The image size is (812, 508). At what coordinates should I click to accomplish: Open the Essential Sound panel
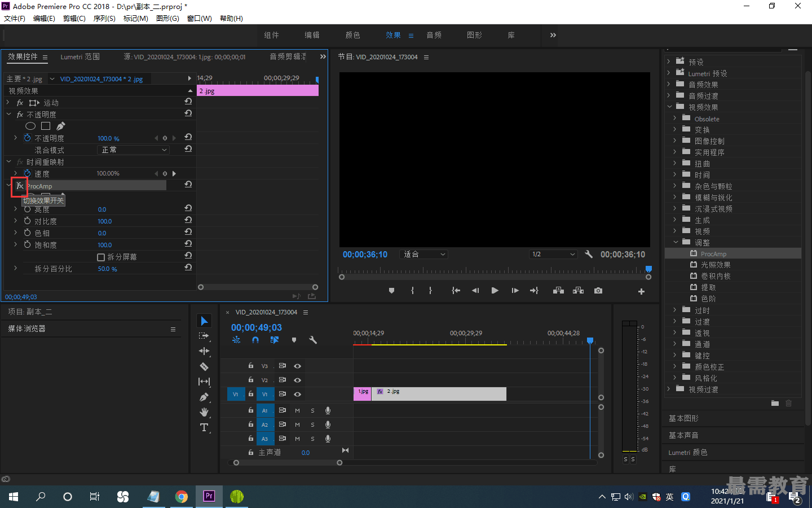(x=683, y=435)
